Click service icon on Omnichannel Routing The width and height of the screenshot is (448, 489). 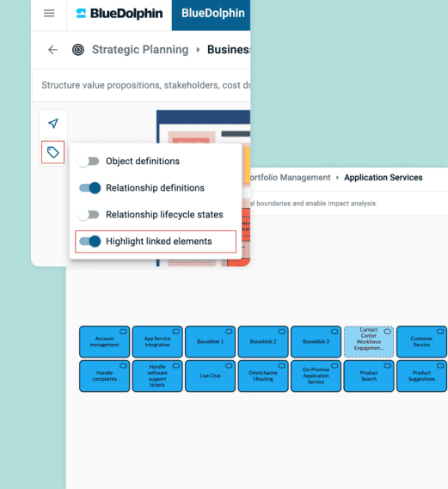(x=282, y=366)
